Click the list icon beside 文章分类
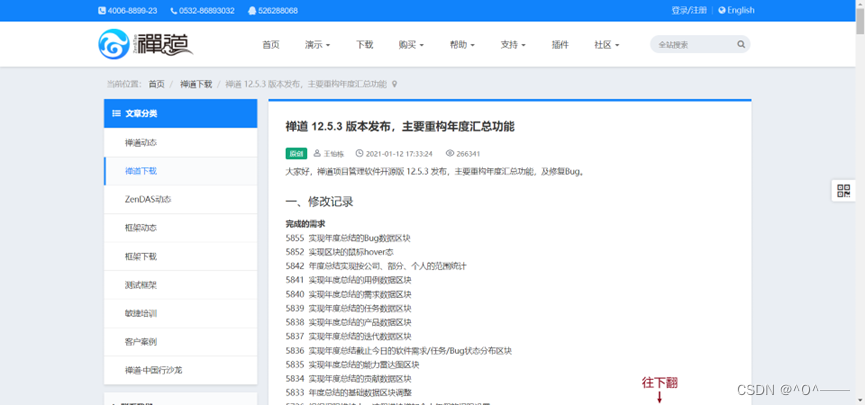 click(x=116, y=113)
